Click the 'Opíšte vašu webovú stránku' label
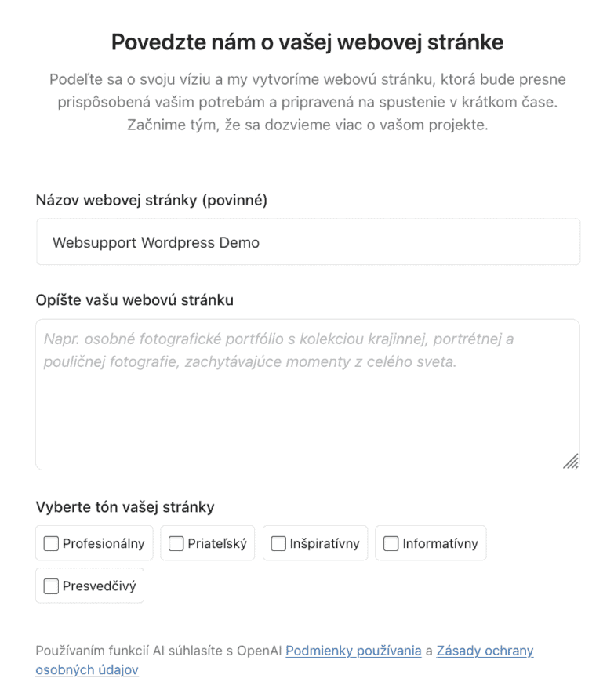Viewport: 614px width, 700px height. [x=134, y=300]
